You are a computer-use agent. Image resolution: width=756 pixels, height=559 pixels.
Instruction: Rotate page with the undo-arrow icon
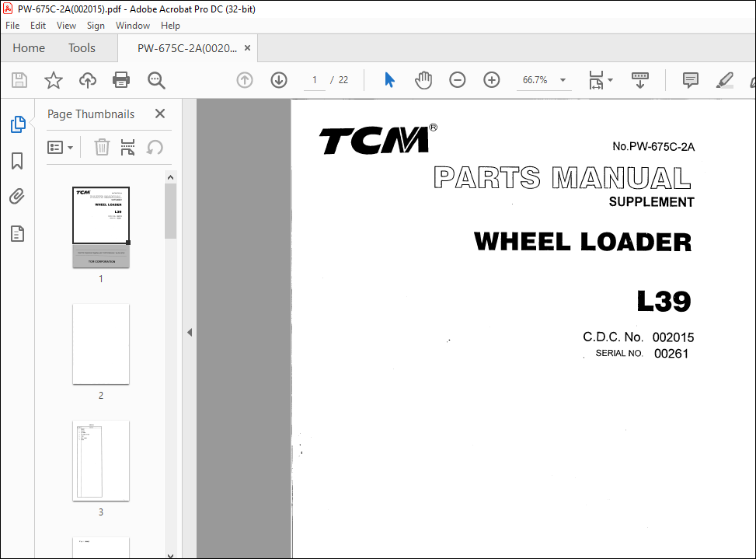155,147
